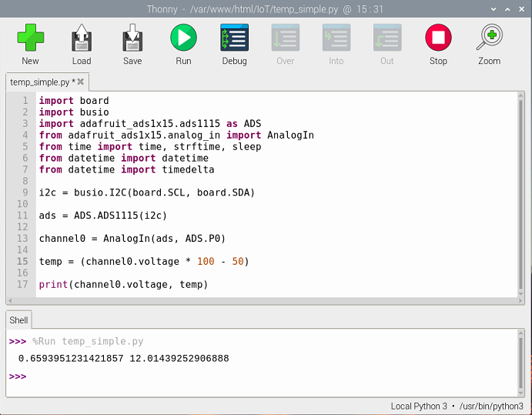Click the Step Out icon

(x=386, y=45)
